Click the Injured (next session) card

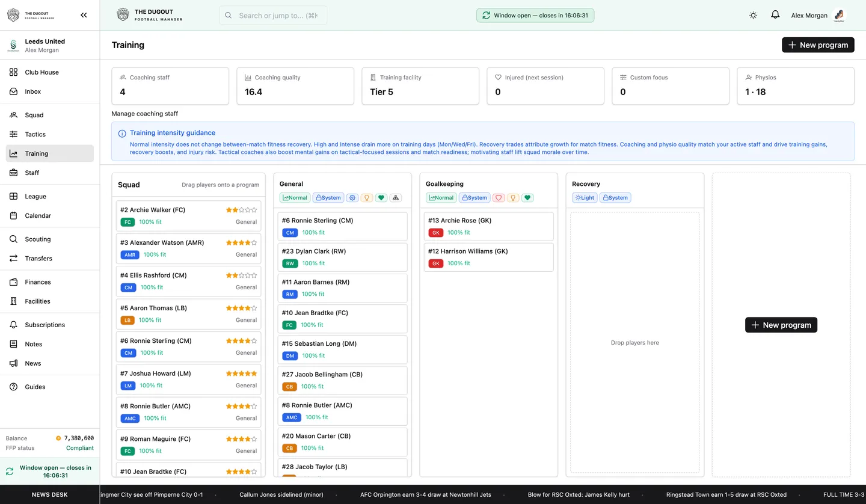[545, 86]
